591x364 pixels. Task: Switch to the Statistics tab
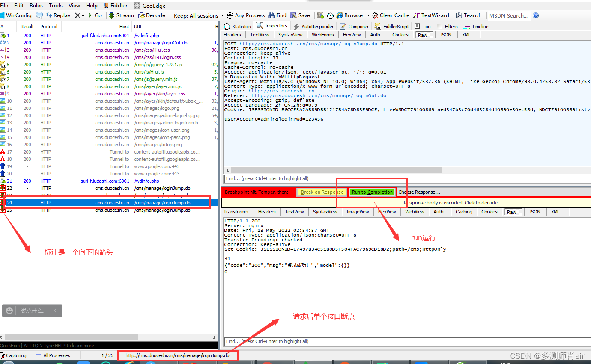click(x=237, y=27)
